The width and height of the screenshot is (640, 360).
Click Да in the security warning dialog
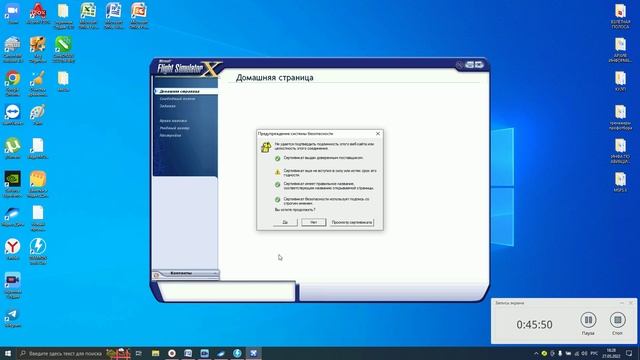[285, 222]
